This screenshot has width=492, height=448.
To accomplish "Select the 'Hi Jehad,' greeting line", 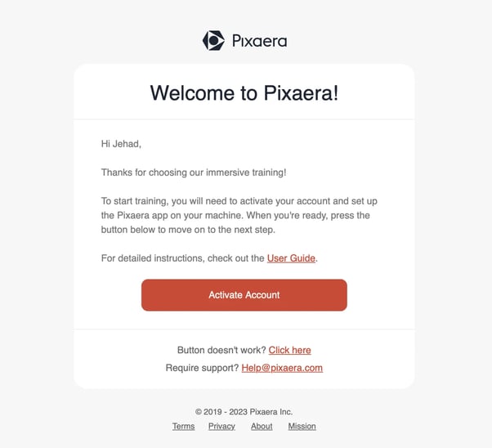I will coord(121,144).
